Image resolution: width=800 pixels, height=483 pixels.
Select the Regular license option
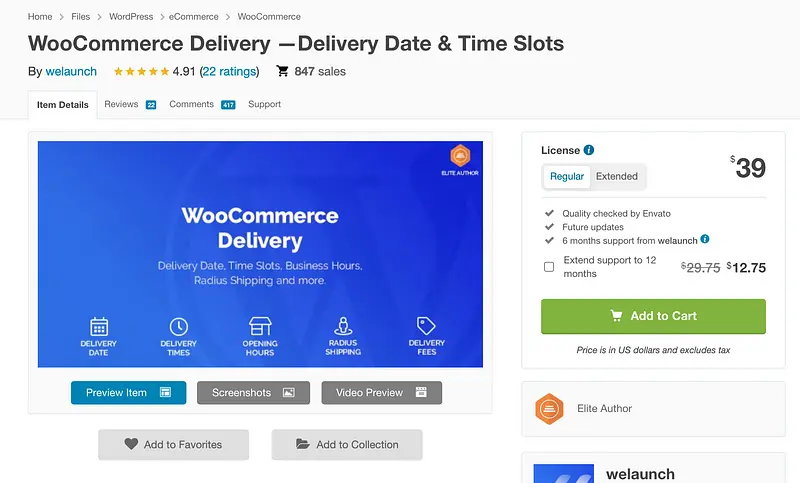[x=567, y=176]
